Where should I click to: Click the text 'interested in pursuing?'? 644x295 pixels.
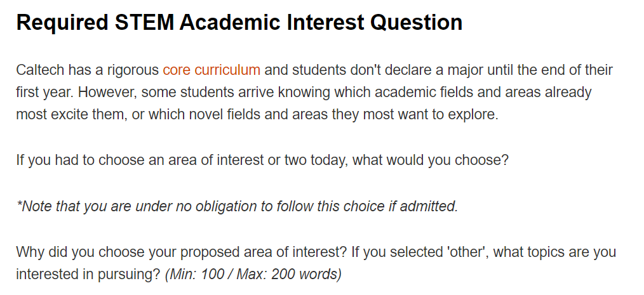click(x=88, y=275)
